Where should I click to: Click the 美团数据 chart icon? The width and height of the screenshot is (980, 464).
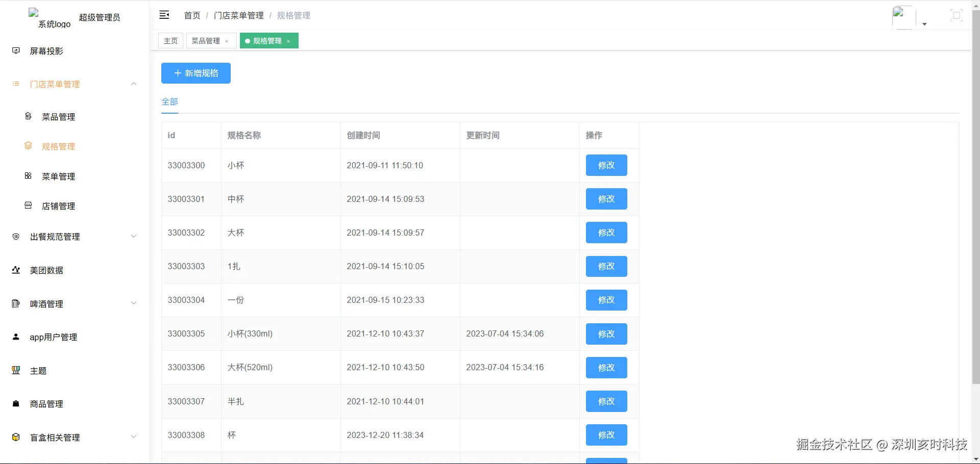(x=16, y=270)
